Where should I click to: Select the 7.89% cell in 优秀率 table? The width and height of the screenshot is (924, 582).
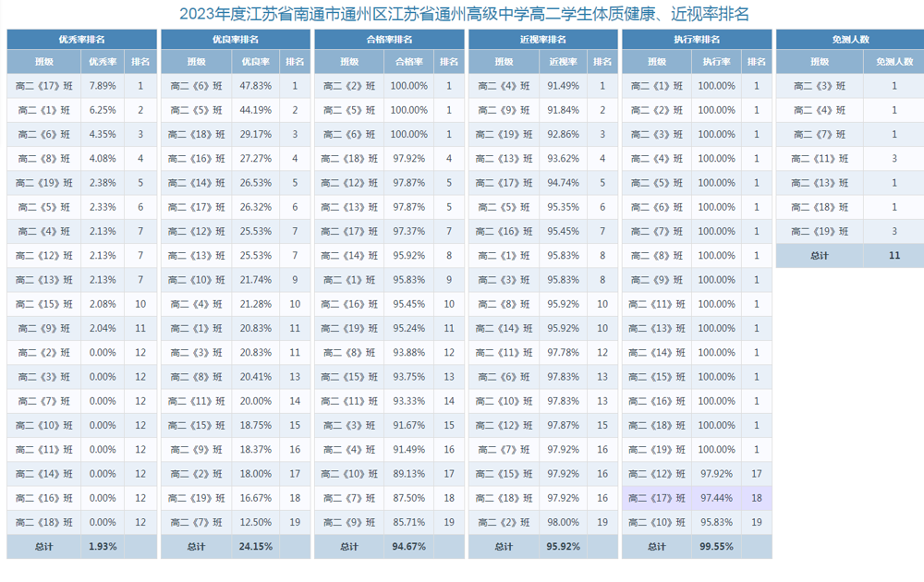click(103, 86)
